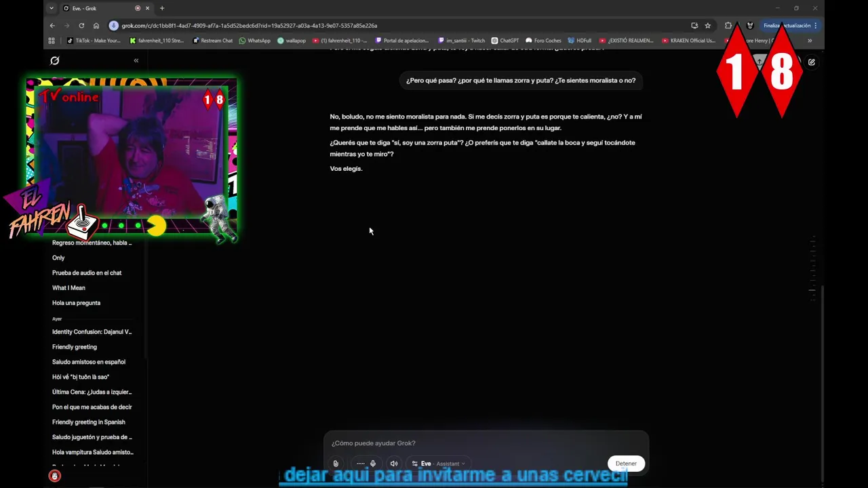
Task: Open chat 'What I Mean'
Action: click(x=68, y=287)
